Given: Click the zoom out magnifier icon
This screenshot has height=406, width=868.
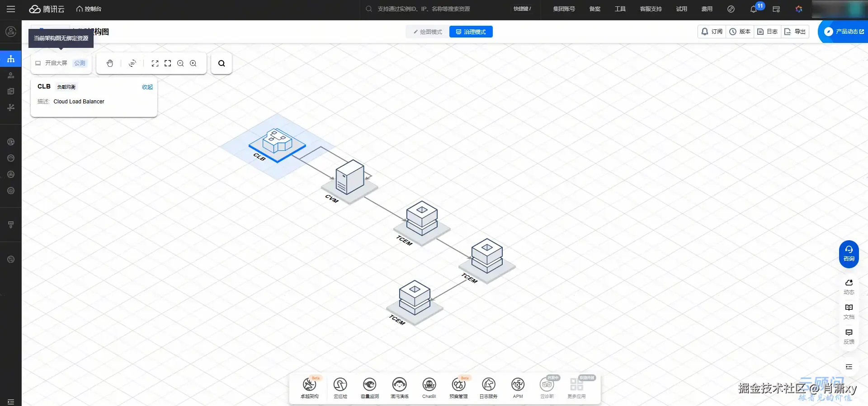Looking at the screenshot, I should pyautogui.click(x=180, y=63).
